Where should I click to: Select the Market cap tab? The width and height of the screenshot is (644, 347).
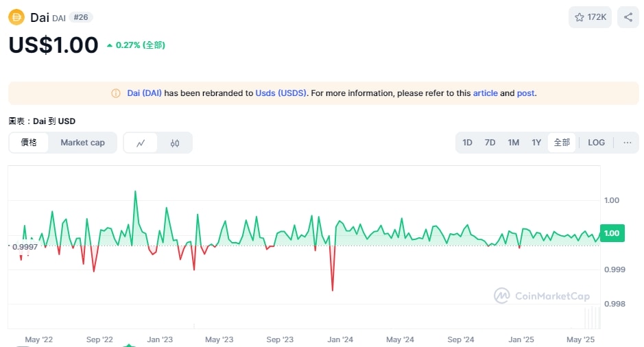tap(82, 143)
